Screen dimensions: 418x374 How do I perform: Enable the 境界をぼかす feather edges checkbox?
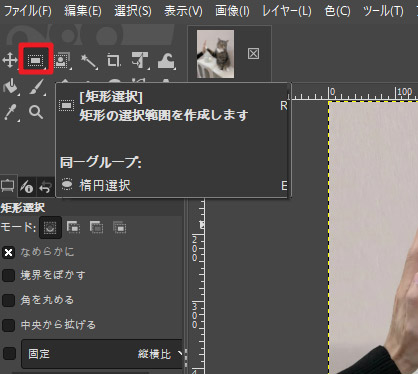(8, 276)
